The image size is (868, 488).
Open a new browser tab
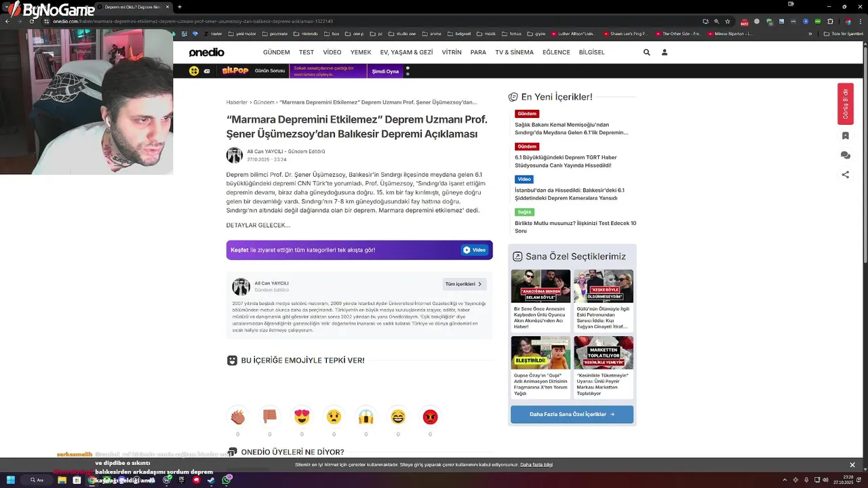[179, 7]
